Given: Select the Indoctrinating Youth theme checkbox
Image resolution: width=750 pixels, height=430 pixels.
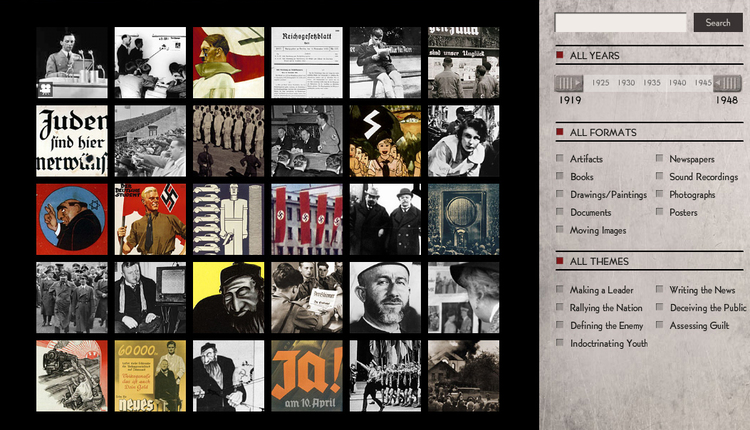Looking at the screenshot, I should click(561, 344).
